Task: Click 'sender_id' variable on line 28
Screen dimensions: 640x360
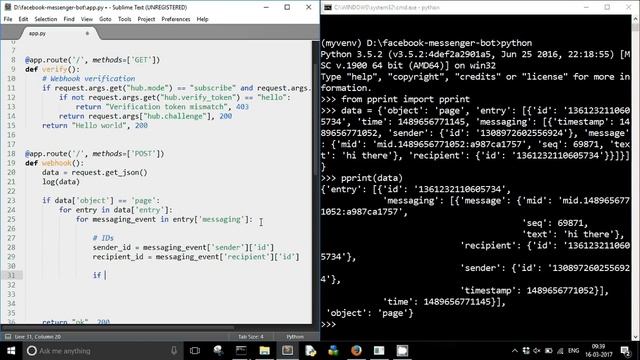Action: [x=111, y=247]
